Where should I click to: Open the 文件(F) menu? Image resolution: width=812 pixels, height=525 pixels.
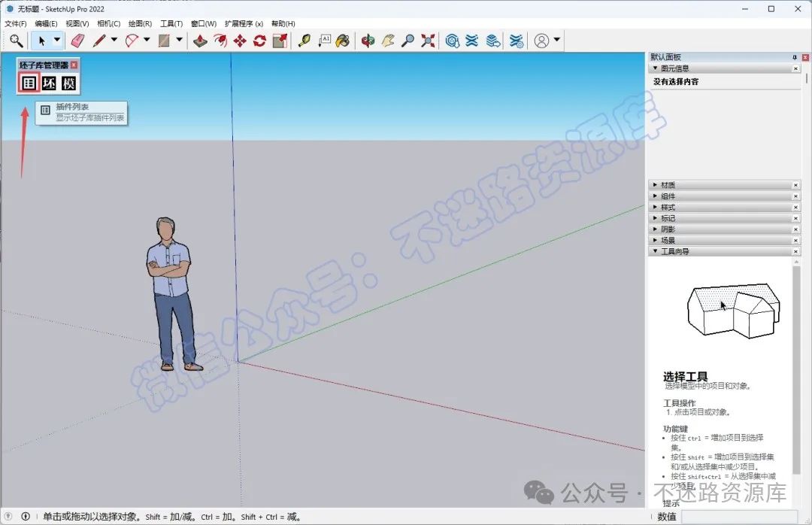point(16,23)
